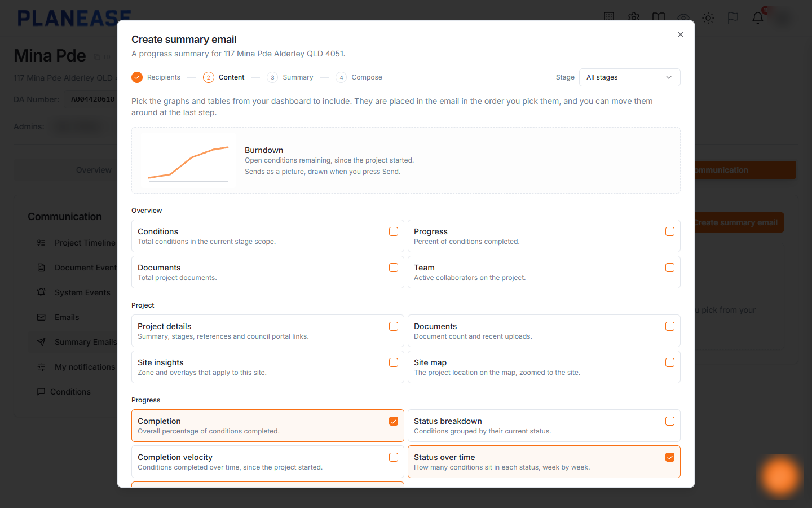Click the My notifications sliders icon
This screenshot has width=812, height=508.
tap(41, 367)
